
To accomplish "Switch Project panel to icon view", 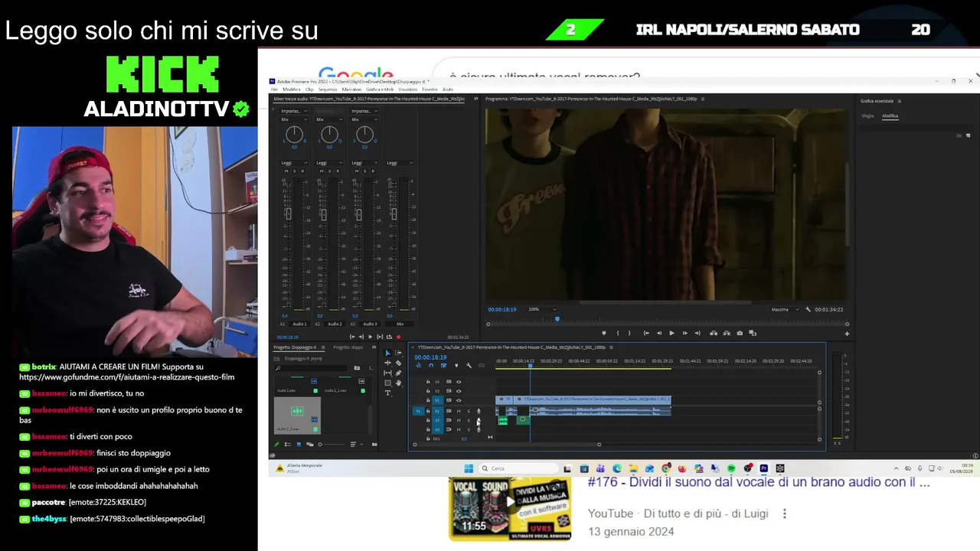I will coord(299,444).
